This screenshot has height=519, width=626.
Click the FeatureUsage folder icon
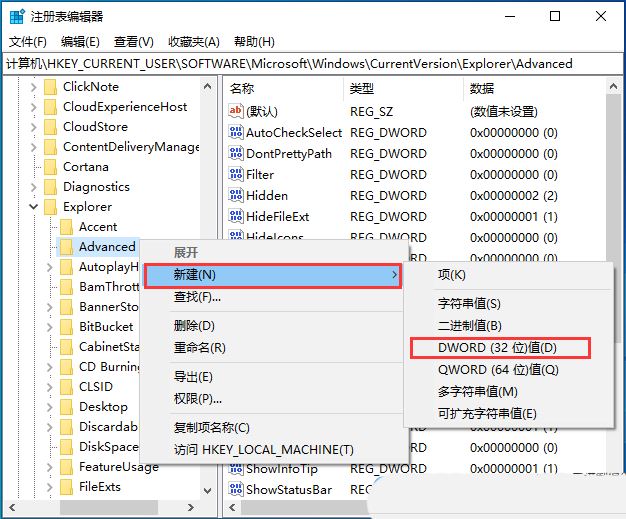pos(66,467)
